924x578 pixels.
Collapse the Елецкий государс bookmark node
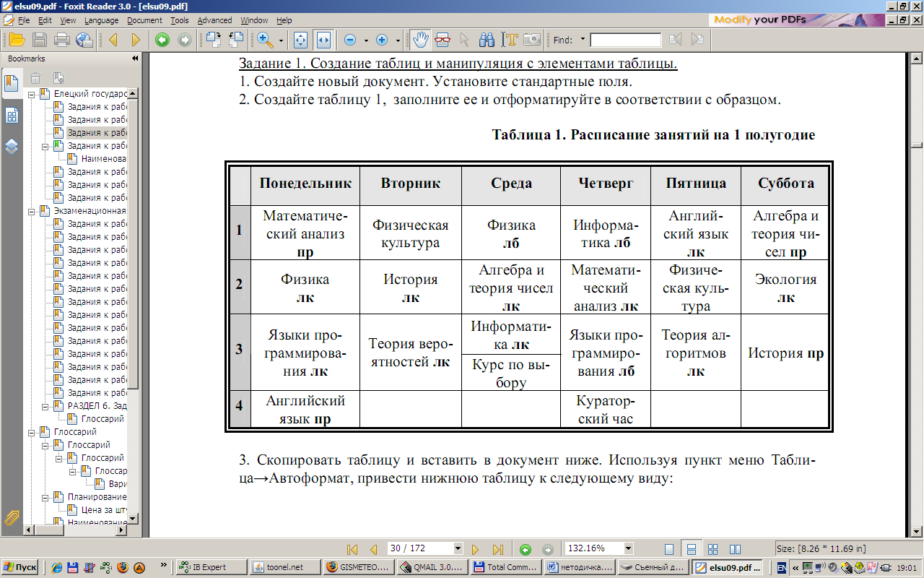[31, 94]
